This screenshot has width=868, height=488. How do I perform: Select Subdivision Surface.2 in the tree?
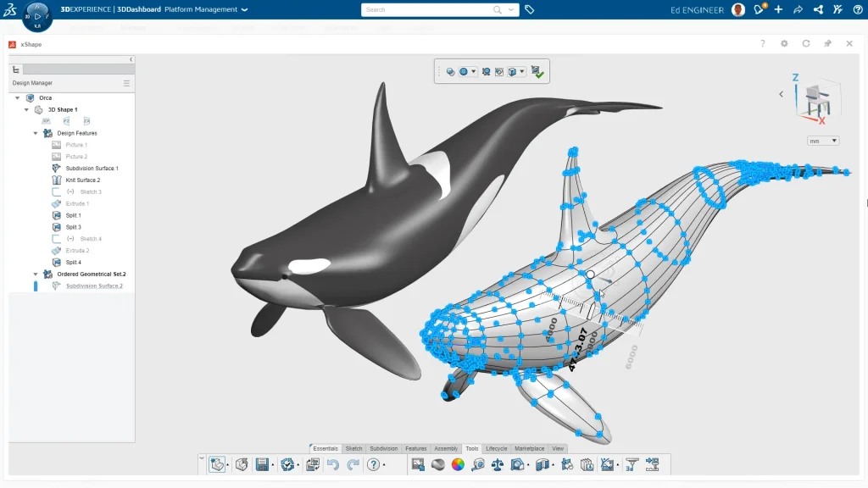pyautogui.click(x=94, y=286)
